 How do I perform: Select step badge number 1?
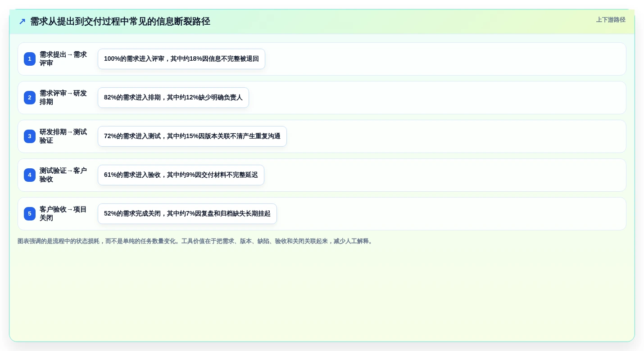[x=30, y=59]
